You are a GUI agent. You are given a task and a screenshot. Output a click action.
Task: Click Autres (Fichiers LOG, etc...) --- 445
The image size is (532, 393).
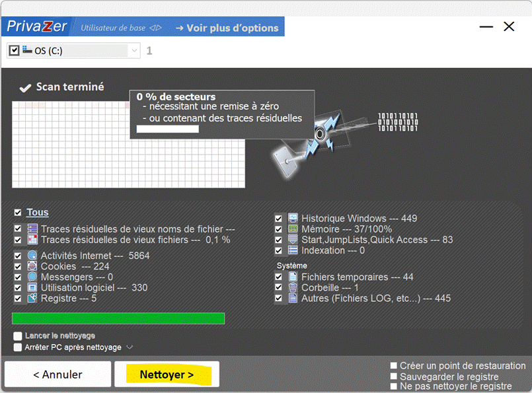pyautogui.click(x=376, y=299)
